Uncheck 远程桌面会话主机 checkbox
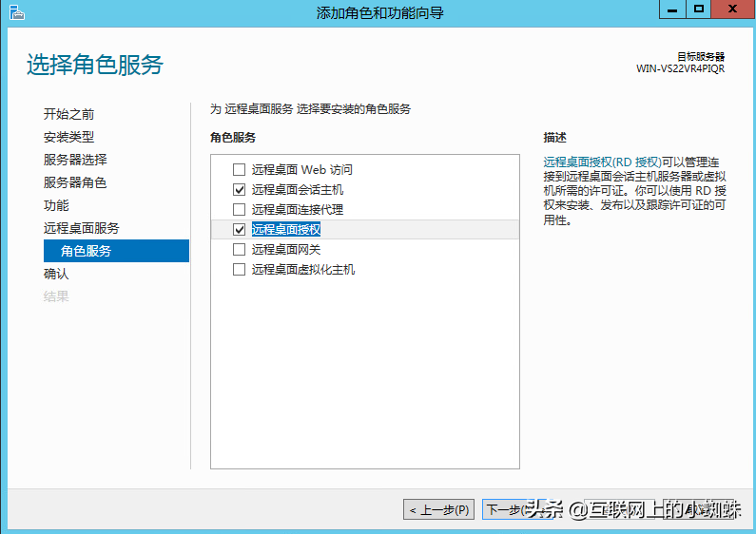This screenshot has width=756, height=534. (x=239, y=189)
